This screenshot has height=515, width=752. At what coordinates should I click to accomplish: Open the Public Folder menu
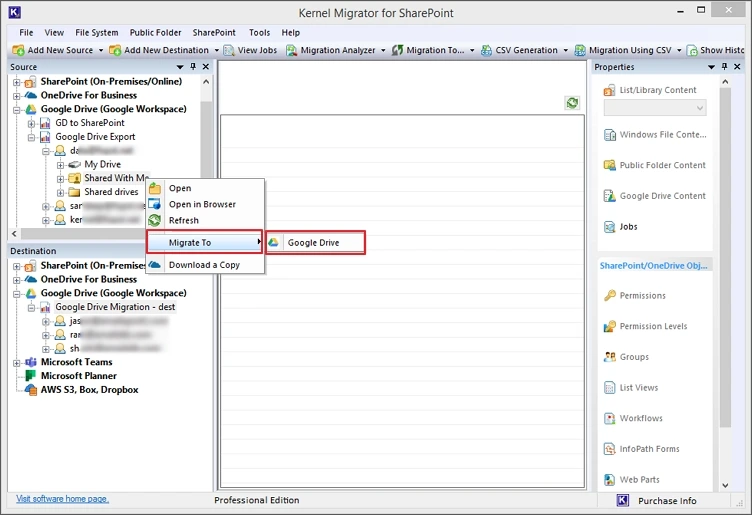click(x=155, y=33)
